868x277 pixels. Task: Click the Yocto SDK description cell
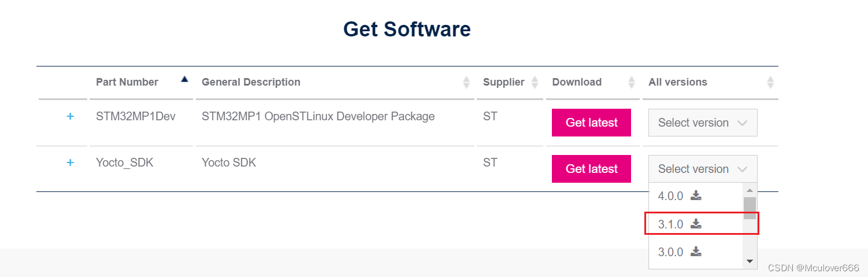click(x=229, y=163)
